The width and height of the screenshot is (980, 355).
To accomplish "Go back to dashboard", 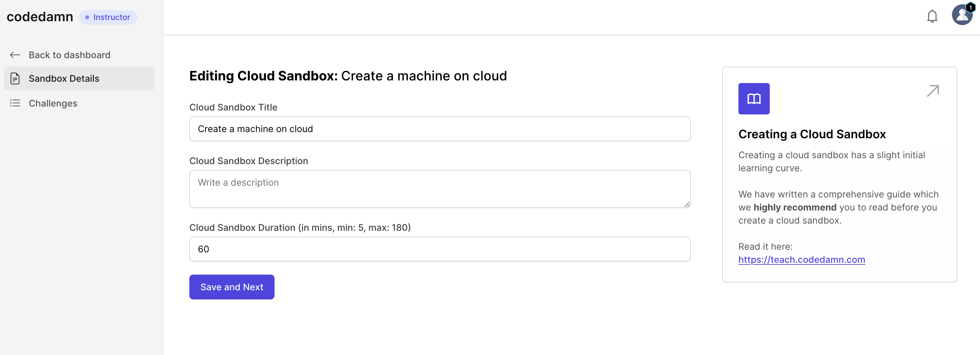I will [69, 55].
